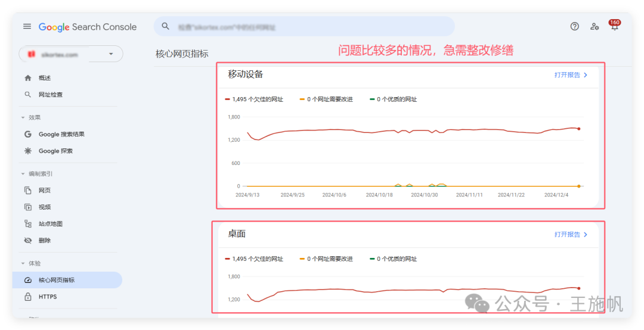This screenshot has width=644, height=330.
Task: Click 移动设备 card title
Action: click(246, 74)
